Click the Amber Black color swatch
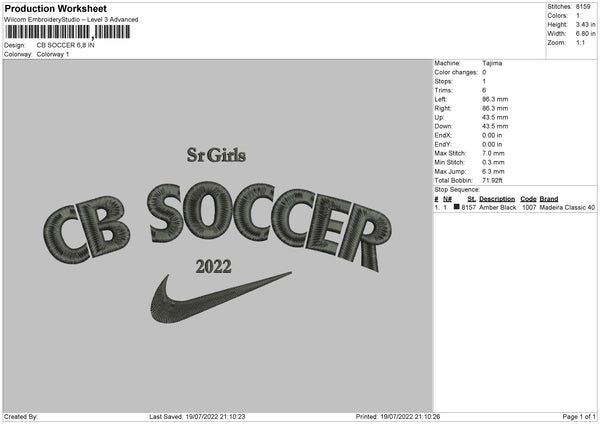Image resolution: width=600 pixels, height=424 pixels. 457,207
